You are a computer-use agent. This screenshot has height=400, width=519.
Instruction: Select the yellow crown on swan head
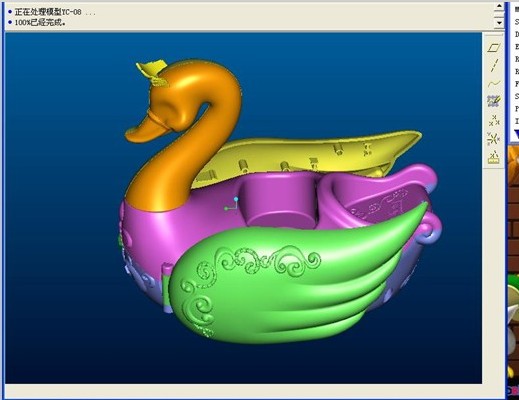pyautogui.click(x=152, y=73)
